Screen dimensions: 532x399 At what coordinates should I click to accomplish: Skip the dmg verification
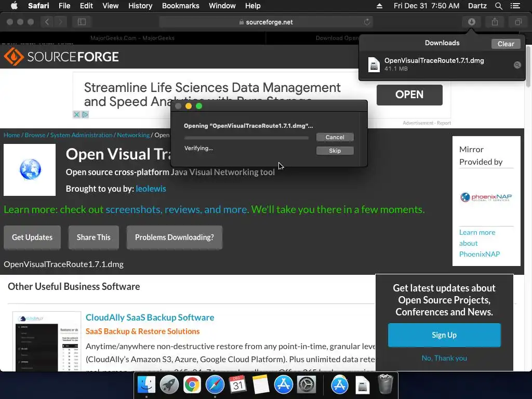point(335,151)
